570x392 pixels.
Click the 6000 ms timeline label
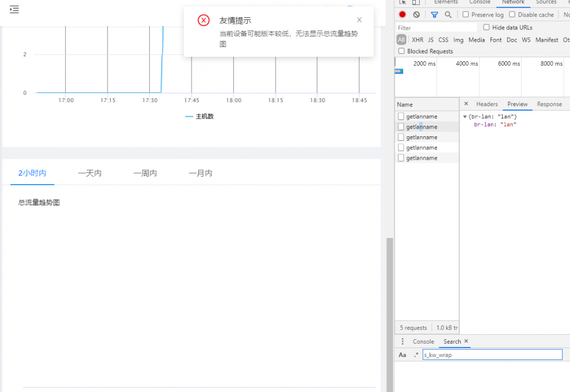coord(509,63)
